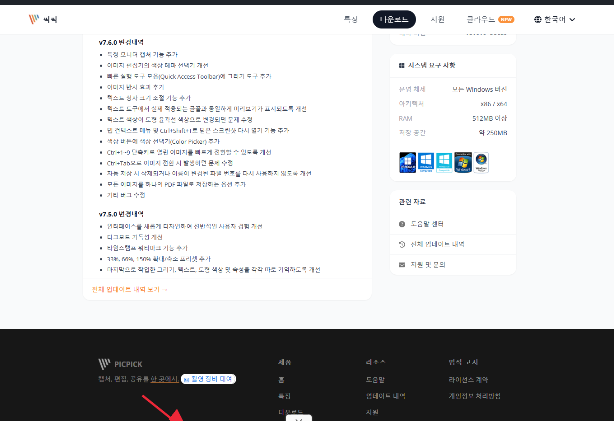This screenshot has width=614, height=421.
Task: Click the underlined link in the footer tagline
Action: click(164, 379)
